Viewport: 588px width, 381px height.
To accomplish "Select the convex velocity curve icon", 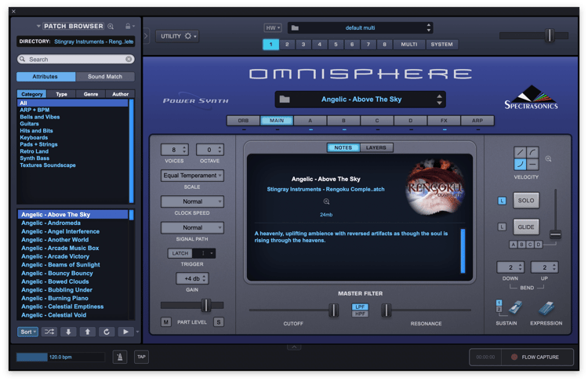I will click(532, 152).
